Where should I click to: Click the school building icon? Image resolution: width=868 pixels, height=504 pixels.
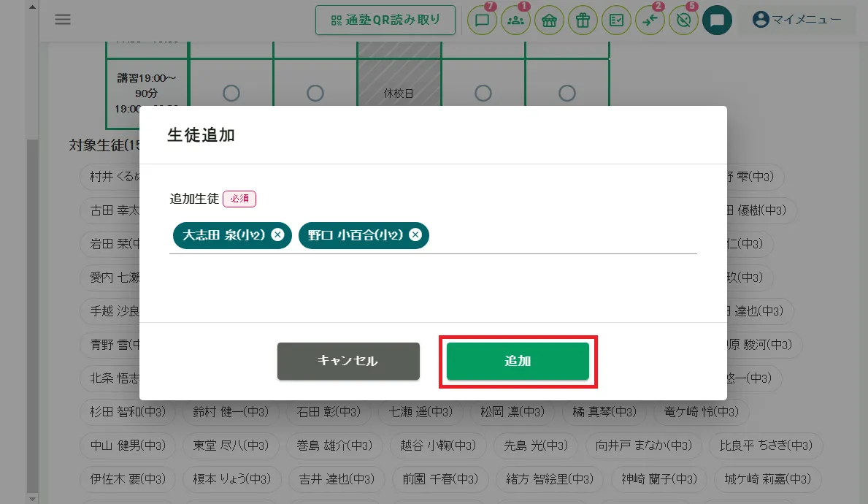click(x=549, y=20)
